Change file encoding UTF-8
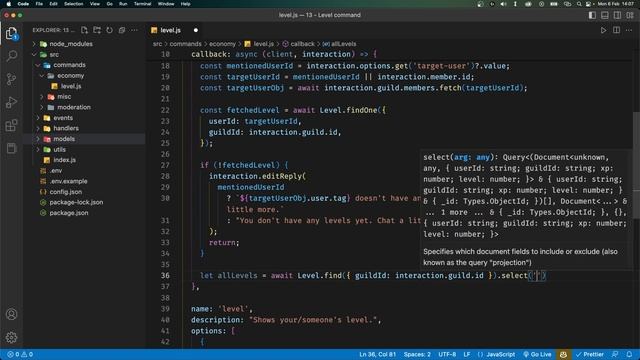The image size is (640, 360). click(x=447, y=354)
